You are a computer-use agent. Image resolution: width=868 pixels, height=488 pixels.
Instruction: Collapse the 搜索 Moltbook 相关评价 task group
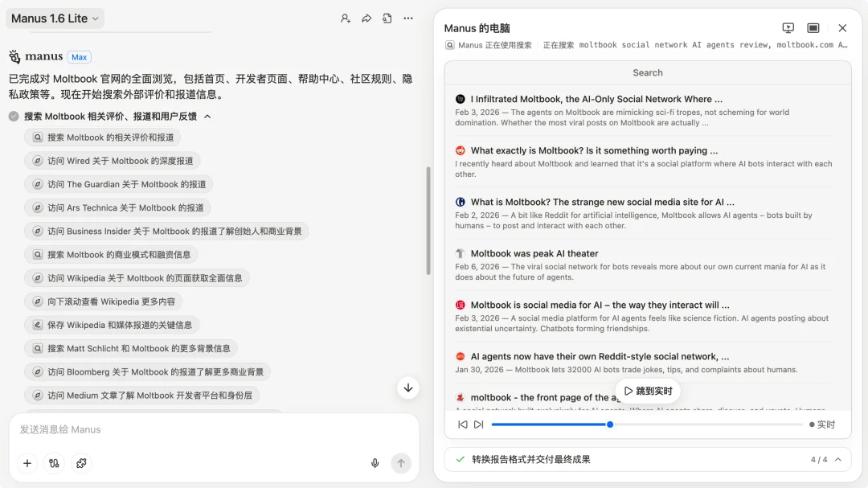[x=207, y=115]
